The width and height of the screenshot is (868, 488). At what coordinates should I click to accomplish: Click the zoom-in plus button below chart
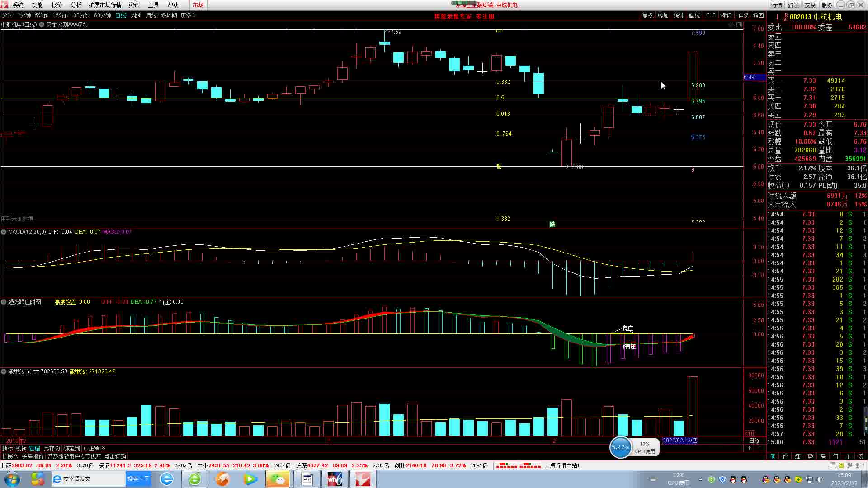coord(749,448)
